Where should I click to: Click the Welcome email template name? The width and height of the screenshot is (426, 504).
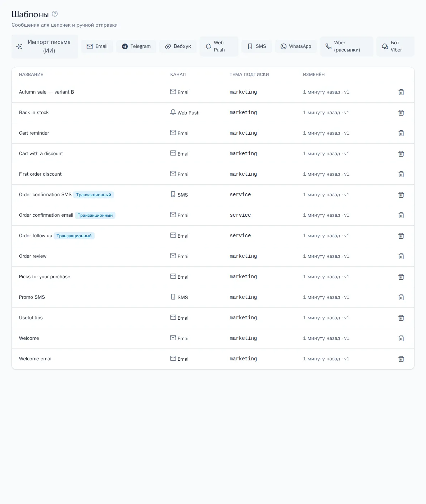pos(36,359)
